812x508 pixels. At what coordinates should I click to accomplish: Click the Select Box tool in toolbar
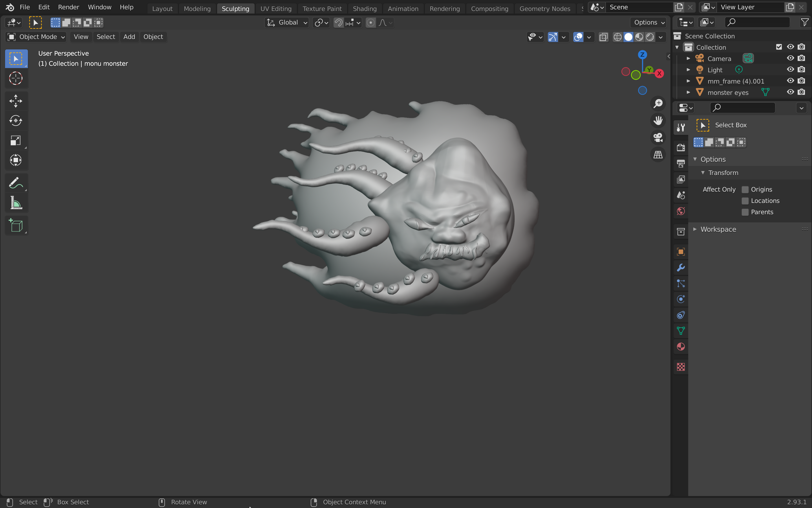[16, 59]
